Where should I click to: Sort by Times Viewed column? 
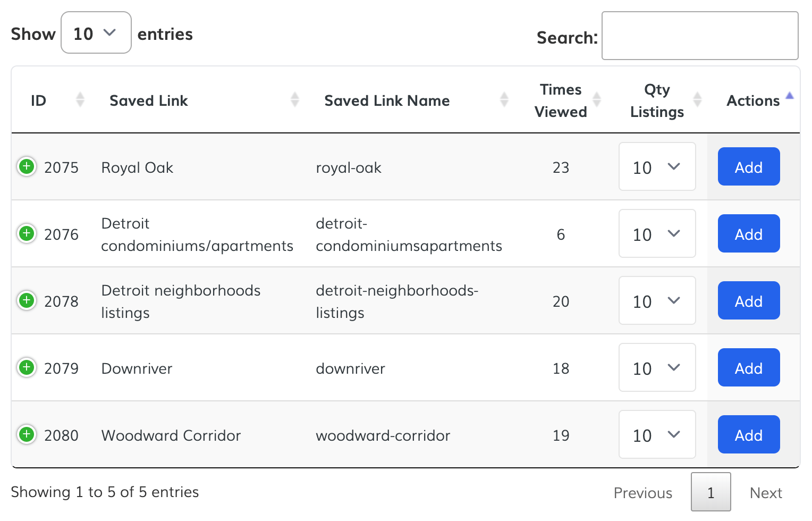[561, 100]
